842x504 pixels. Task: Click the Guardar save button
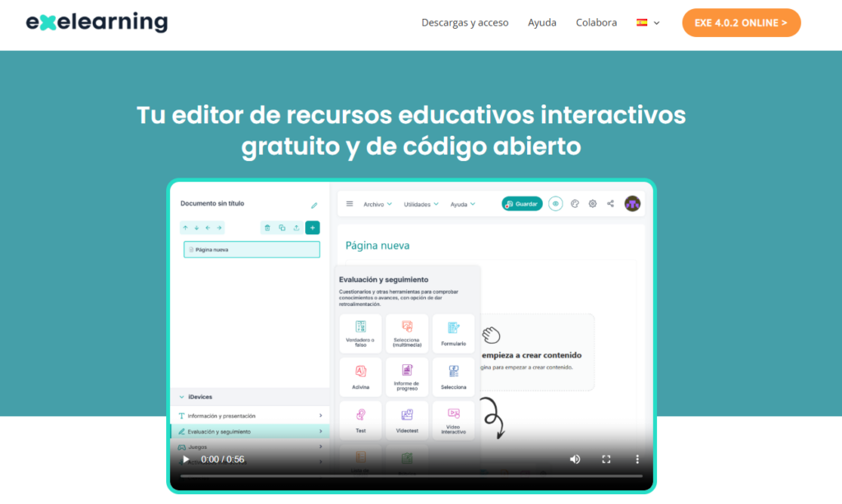522,204
